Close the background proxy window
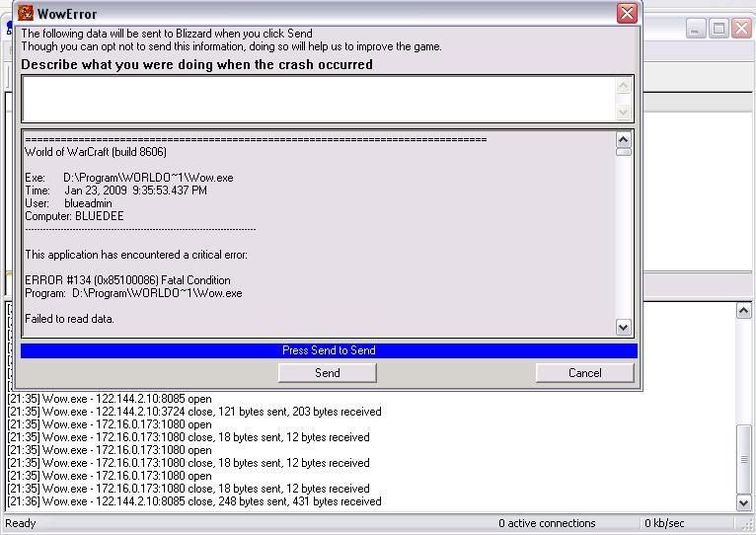756x535 pixels. click(742, 29)
